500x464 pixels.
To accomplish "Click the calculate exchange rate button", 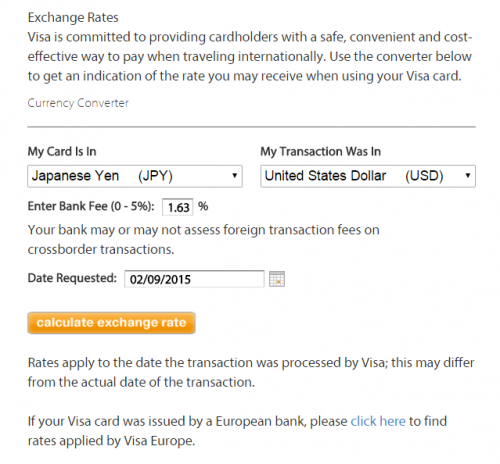I will point(111,323).
